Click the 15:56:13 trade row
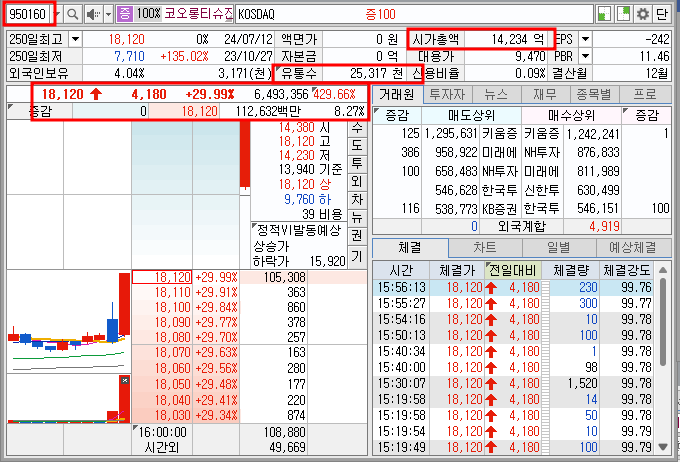 515,287
